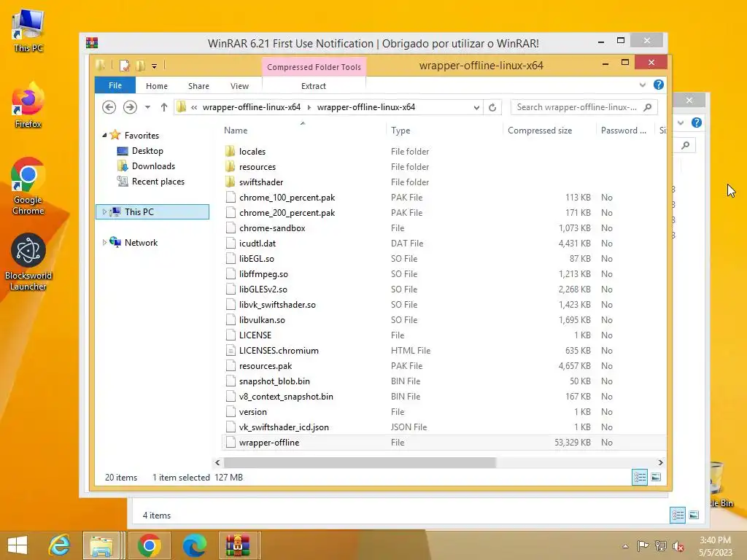Switch to large icons view layout
This screenshot has width=747, height=560.
(656, 477)
